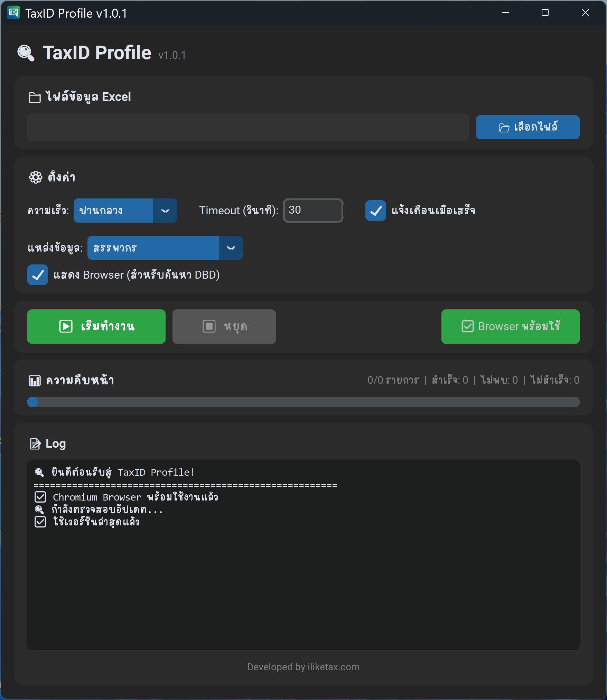607x700 pixels.
Task: Click into the Timeout seconds input field
Action: point(313,211)
